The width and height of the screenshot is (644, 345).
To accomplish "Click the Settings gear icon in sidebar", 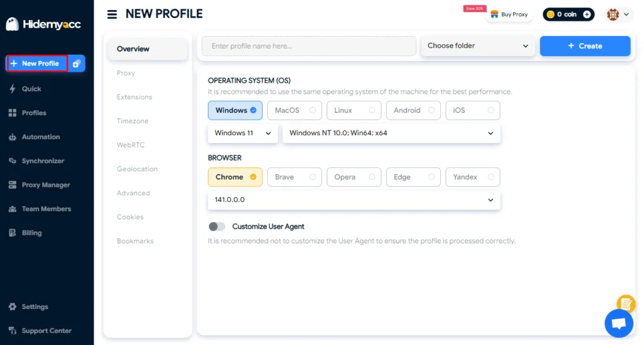I will [x=12, y=307].
